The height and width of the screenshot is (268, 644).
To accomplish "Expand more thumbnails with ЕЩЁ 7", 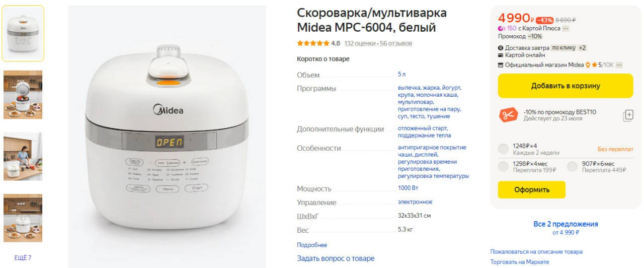I will pos(23,258).
